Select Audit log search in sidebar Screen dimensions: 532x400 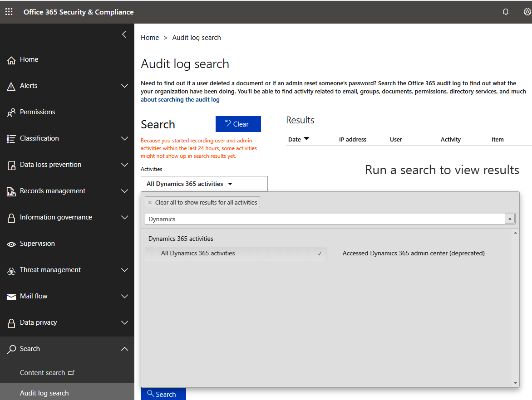coord(67,393)
